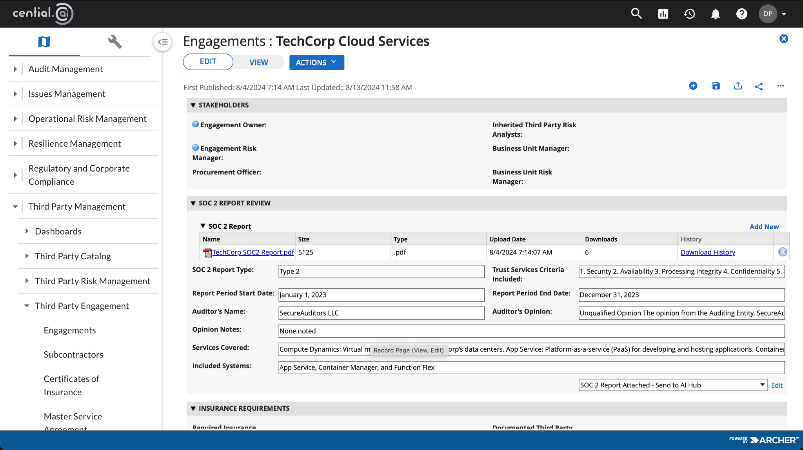Click the share icon in record toolbar
Image resolution: width=803 pixels, height=450 pixels.
point(758,86)
